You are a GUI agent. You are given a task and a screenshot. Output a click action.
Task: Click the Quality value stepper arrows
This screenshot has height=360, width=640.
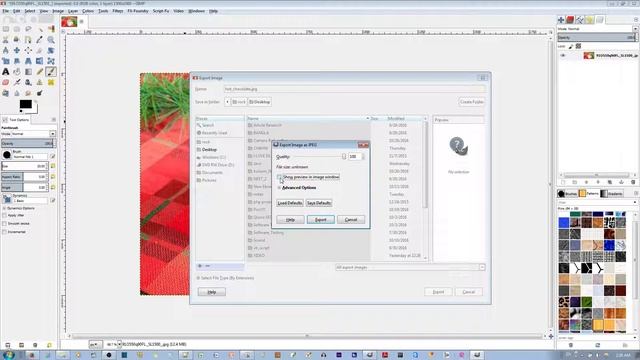[363, 156]
